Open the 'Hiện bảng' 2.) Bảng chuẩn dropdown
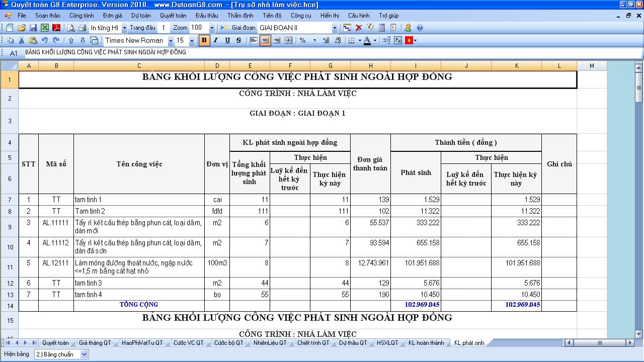The width and height of the screenshot is (644, 362). tap(84, 354)
